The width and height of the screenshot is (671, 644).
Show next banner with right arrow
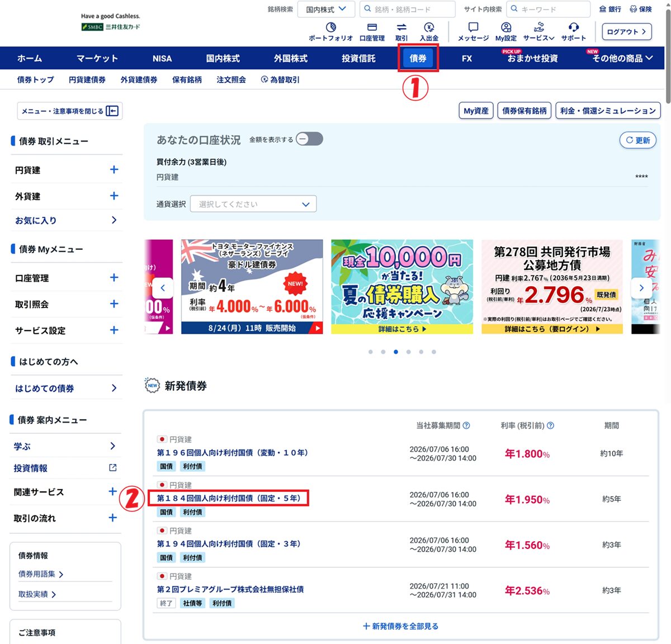point(641,288)
